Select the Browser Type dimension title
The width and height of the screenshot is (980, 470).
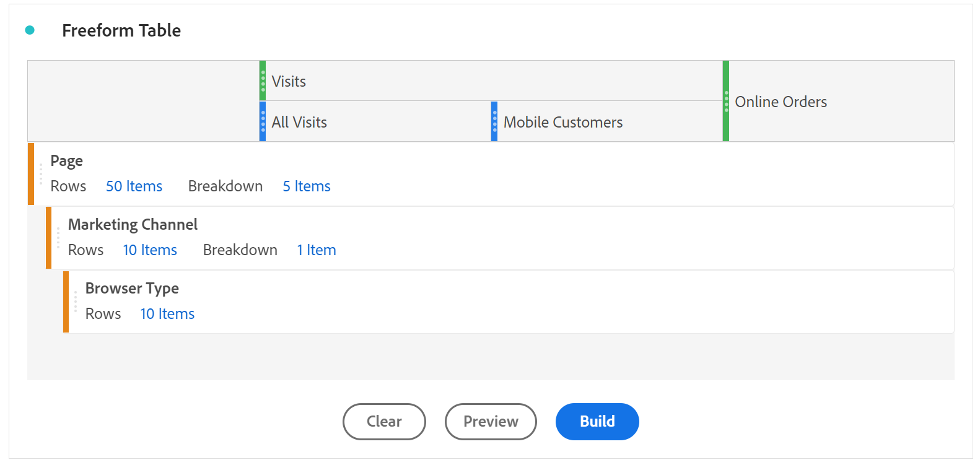coord(132,289)
